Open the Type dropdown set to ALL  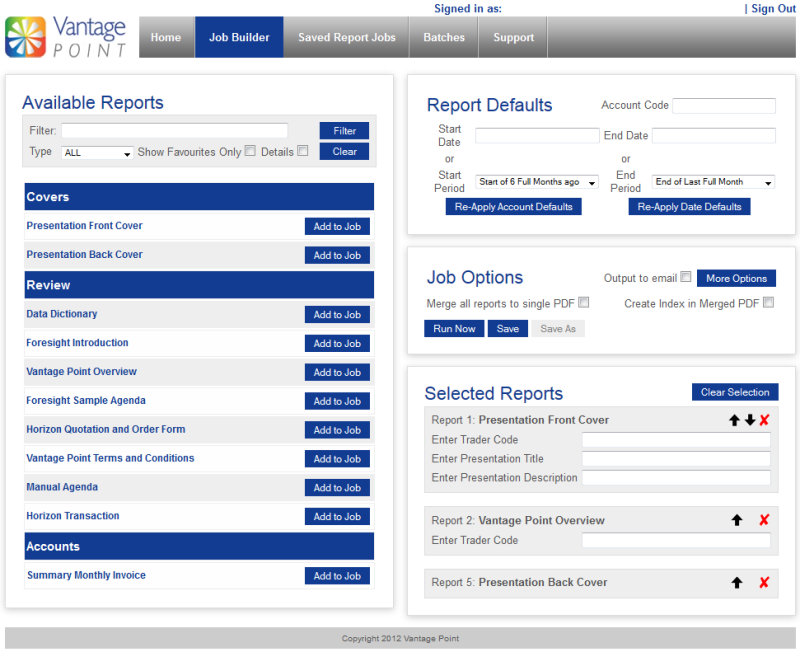(x=97, y=153)
